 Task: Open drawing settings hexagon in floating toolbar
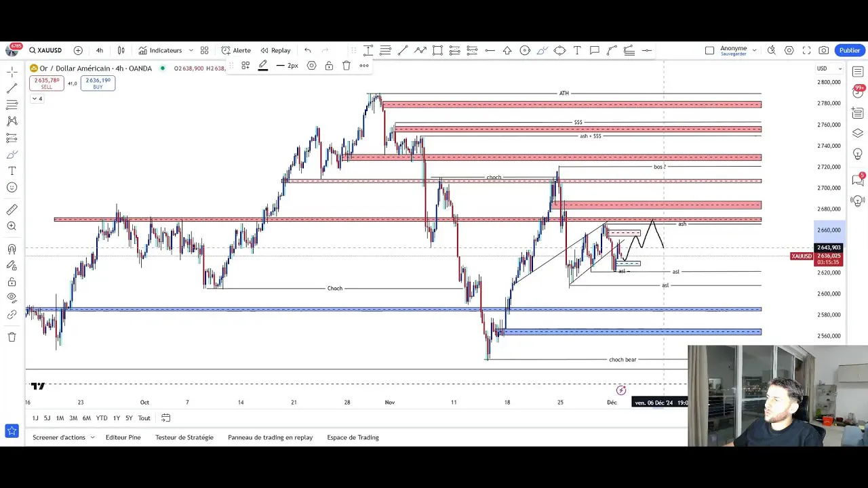(311, 66)
